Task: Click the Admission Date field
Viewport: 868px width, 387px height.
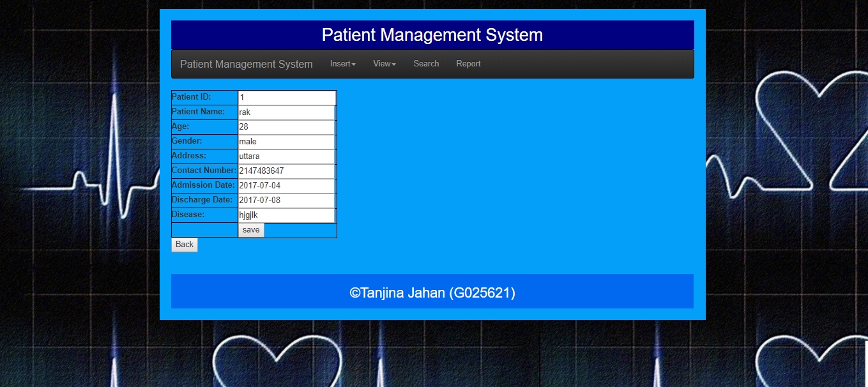Action: tap(286, 186)
